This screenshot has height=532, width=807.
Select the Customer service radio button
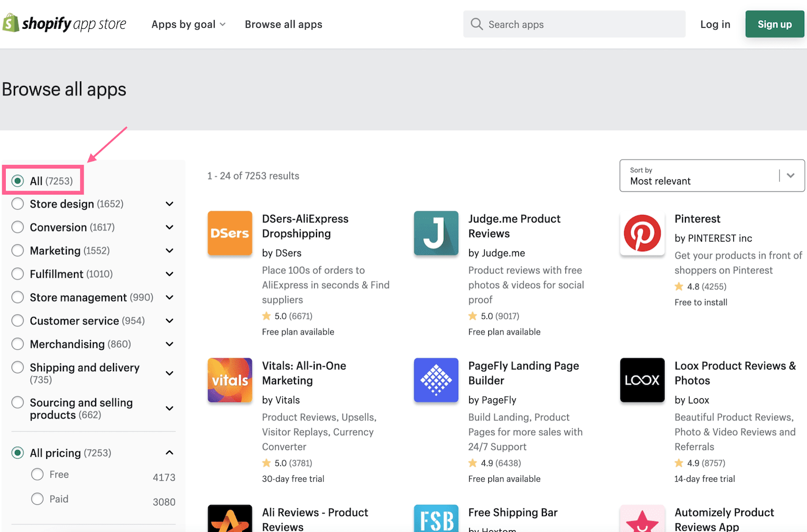tap(18, 320)
